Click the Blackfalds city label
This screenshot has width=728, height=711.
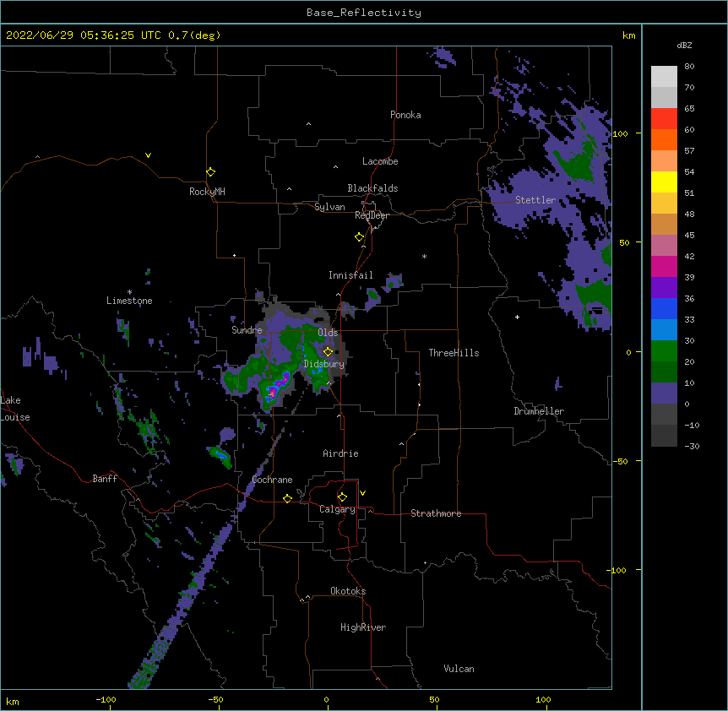tap(372, 188)
